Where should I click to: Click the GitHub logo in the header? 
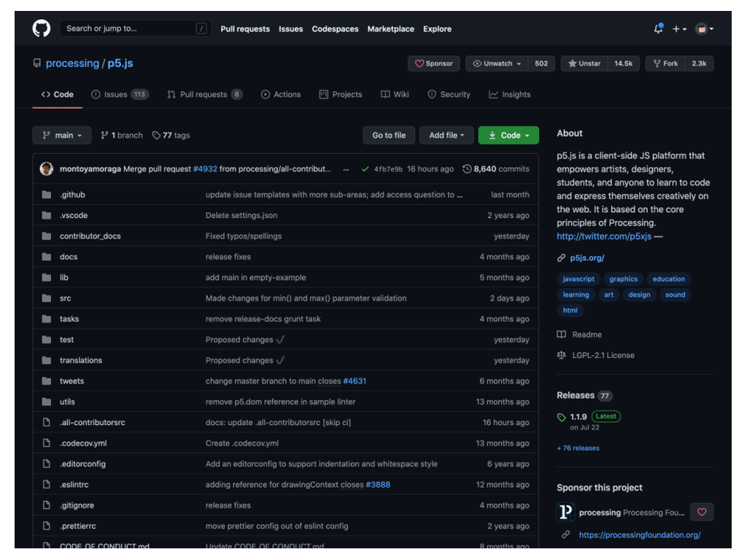click(41, 28)
